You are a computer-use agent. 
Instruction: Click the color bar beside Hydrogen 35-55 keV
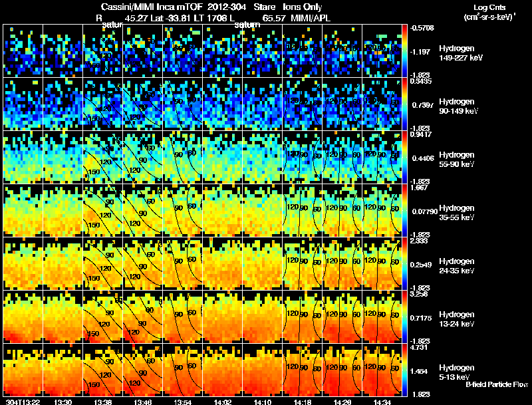click(x=404, y=210)
